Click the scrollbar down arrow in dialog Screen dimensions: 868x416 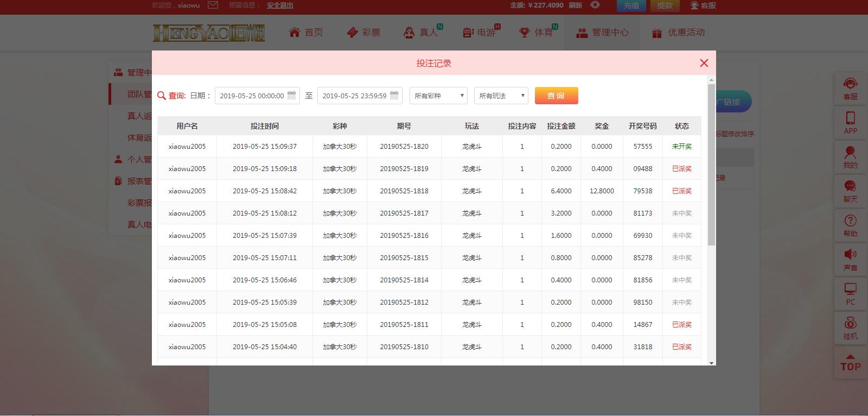(x=712, y=362)
